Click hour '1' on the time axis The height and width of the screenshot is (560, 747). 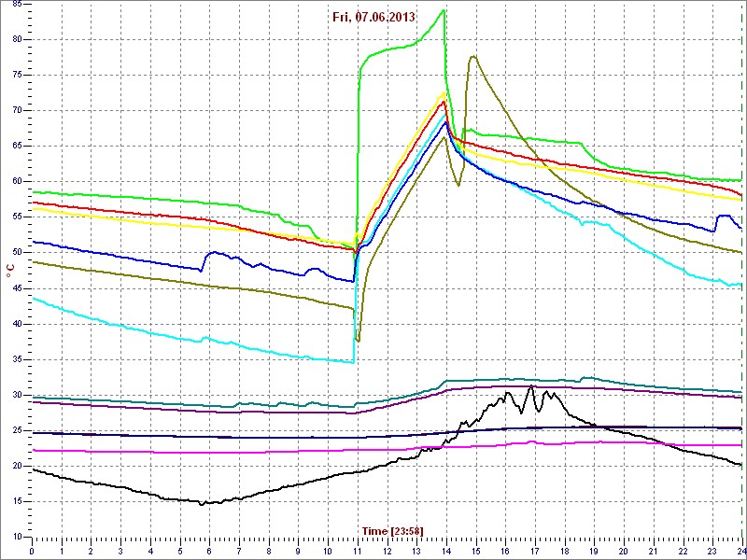point(62,552)
